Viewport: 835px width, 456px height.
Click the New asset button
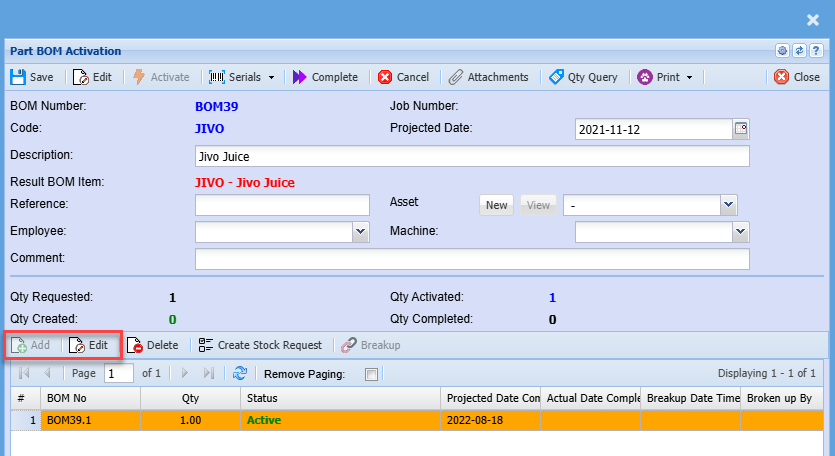pyautogui.click(x=496, y=205)
